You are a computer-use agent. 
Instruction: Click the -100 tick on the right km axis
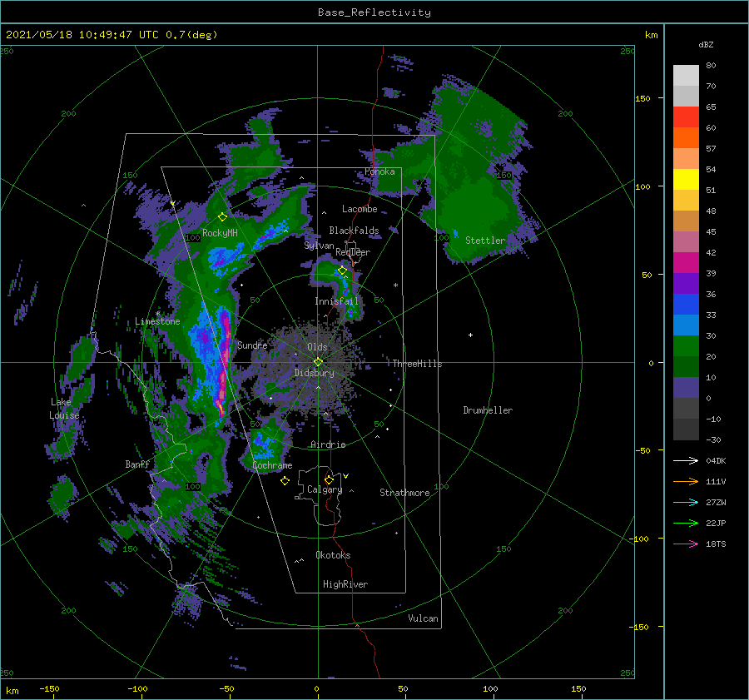tap(639, 539)
